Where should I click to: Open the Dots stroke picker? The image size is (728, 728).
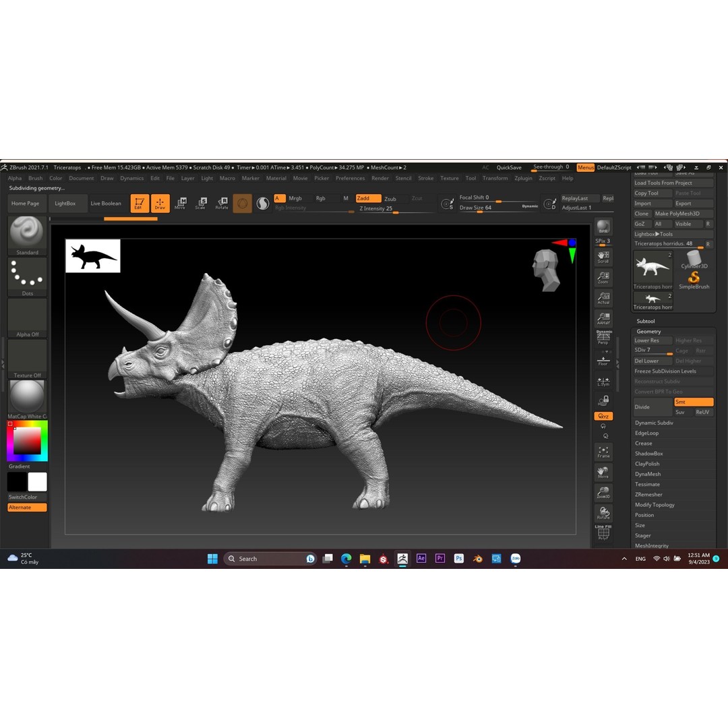(27, 277)
